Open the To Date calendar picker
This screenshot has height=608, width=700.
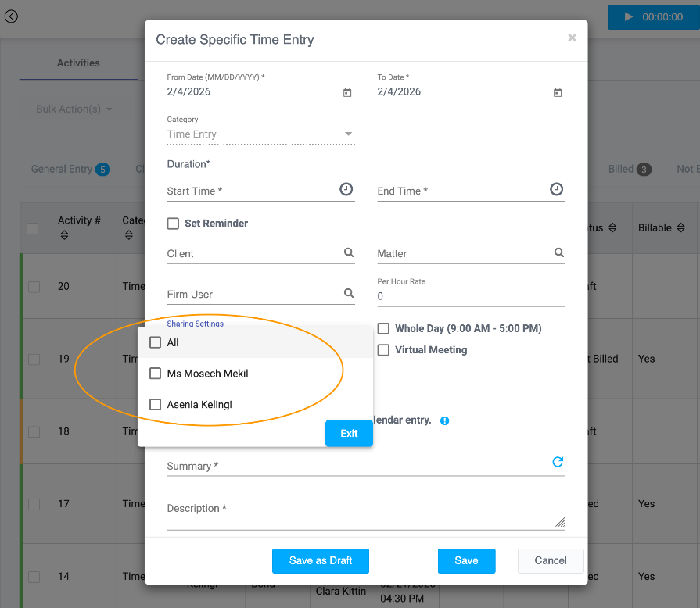[x=558, y=92]
